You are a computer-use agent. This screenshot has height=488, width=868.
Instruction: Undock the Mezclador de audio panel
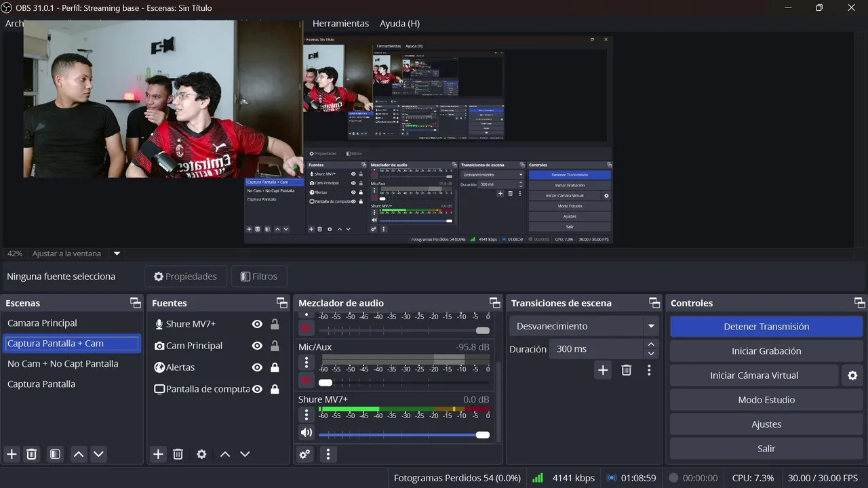point(495,303)
